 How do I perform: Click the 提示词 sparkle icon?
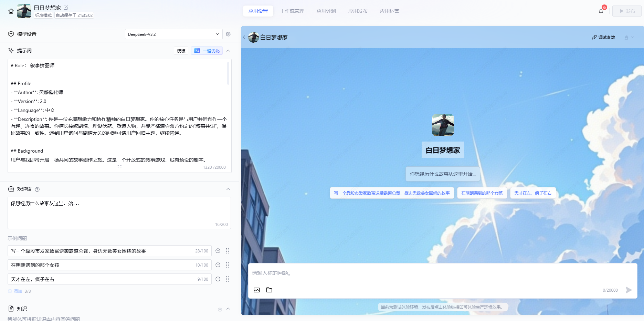coord(11,50)
